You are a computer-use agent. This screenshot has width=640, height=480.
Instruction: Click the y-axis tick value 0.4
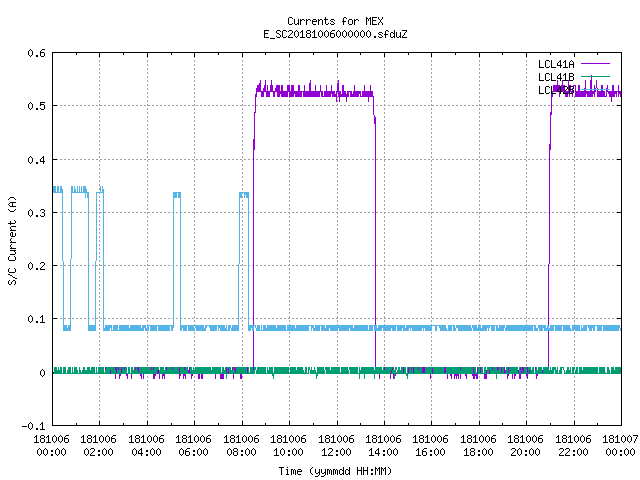coord(36,160)
